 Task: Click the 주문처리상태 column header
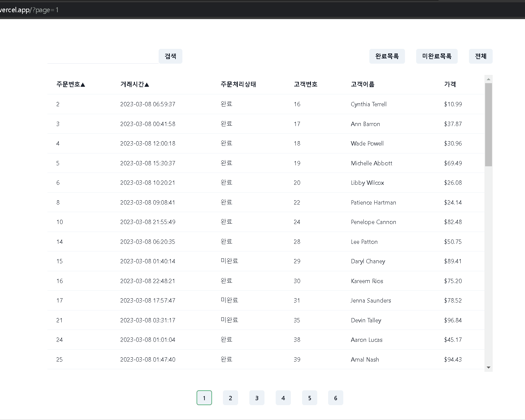tap(238, 84)
